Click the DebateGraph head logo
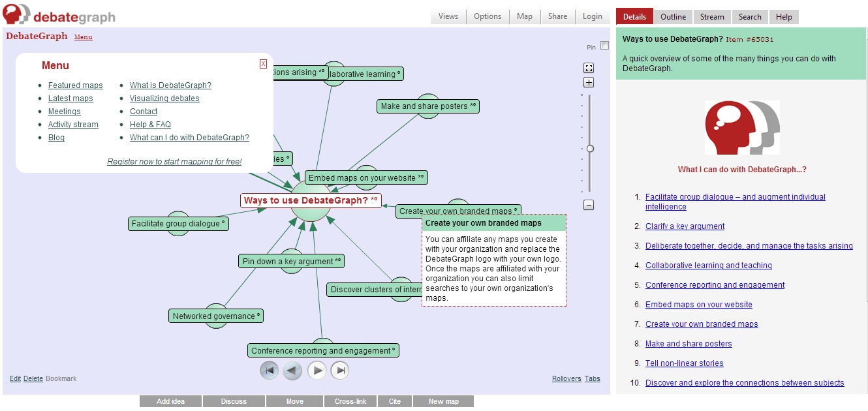868x411 pixels. (x=16, y=13)
